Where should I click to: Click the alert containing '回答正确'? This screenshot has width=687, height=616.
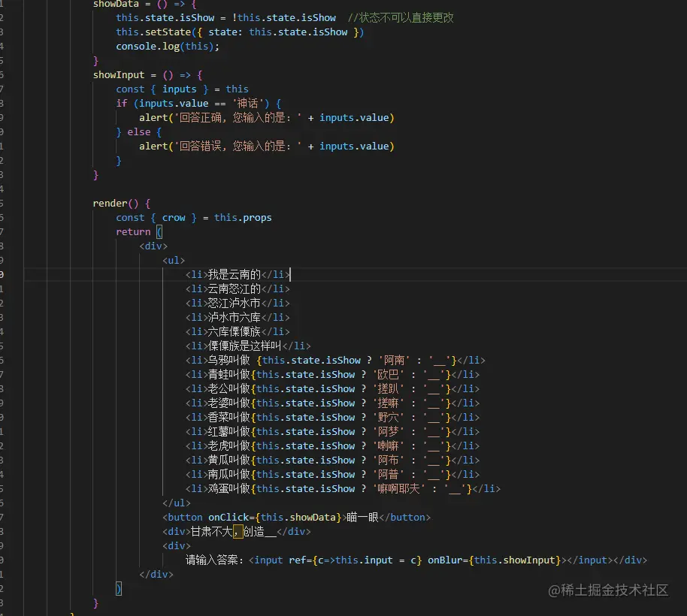tap(266, 118)
